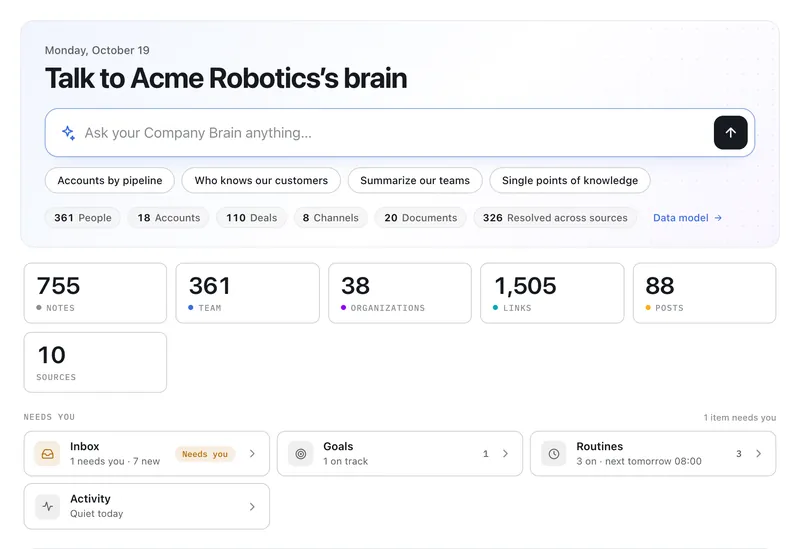Screen dimensions: 800x549
Task: Click the 'Monday, October 19' date text
Action: click(97, 51)
